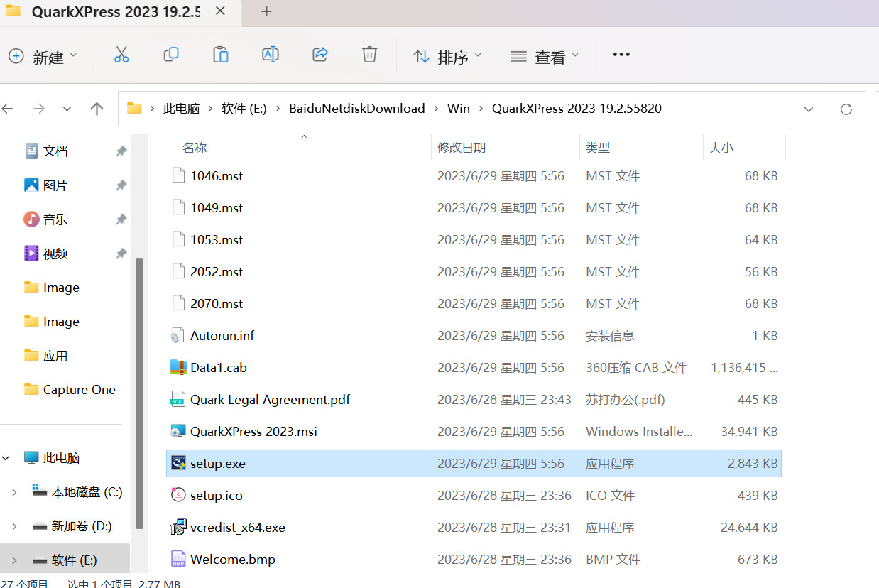Go up one folder with up arrow
This screenshot has height=588, width=879.
click(97, 109)
